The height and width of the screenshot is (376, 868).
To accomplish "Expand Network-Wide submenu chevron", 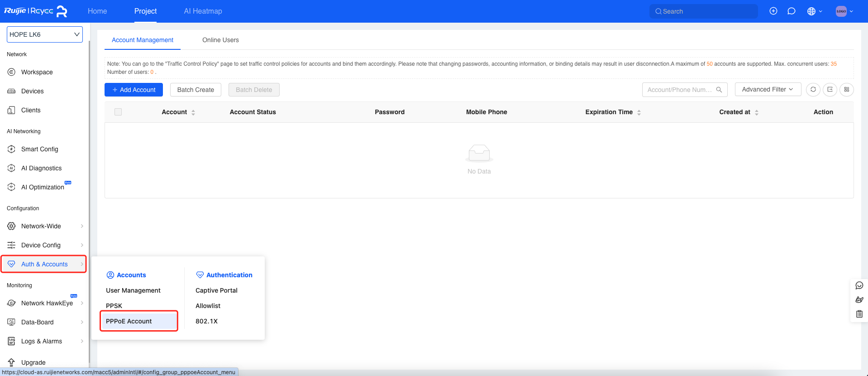I will pyautogui.click(x=82, y=226).
